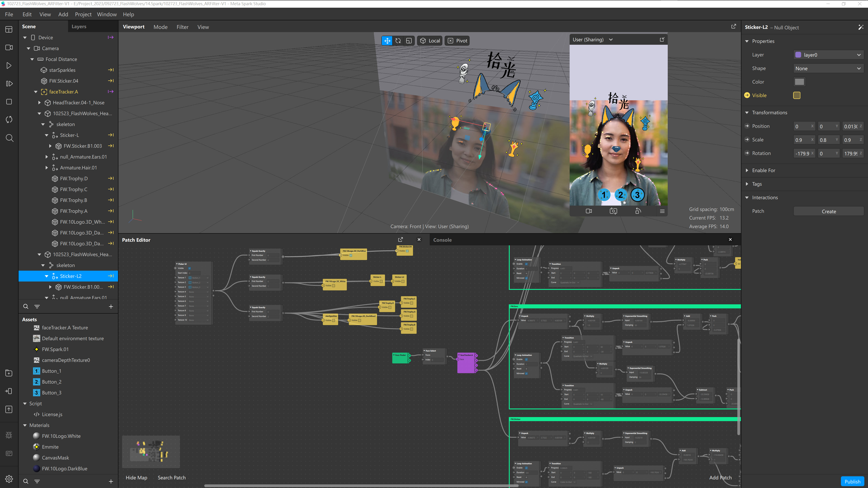The width and height of the screenshot is (868, 488).
Task: Toggle Visible checkbox on Sticker-L patch node
Action: (381, 281)
